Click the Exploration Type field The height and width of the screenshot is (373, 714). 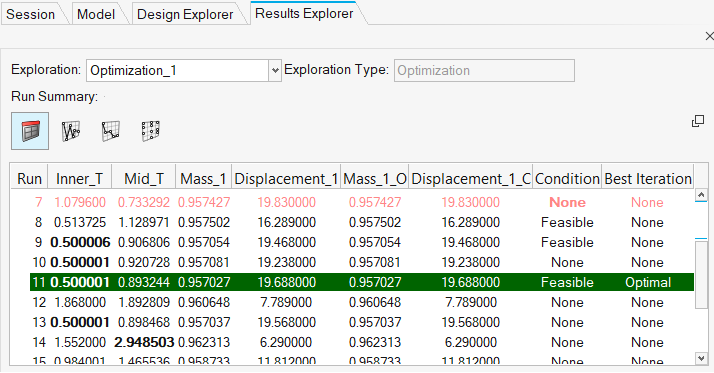point(484,71)
